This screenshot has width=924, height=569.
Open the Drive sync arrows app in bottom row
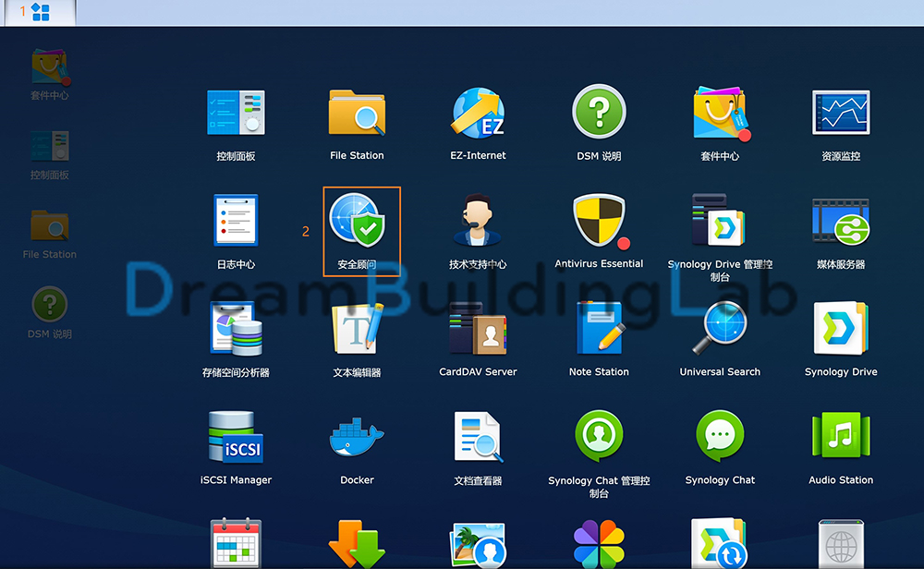coord(720,544)
